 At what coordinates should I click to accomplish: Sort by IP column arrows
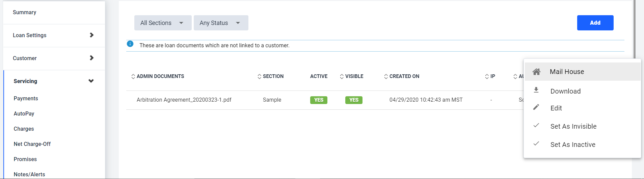click(487, 76)
